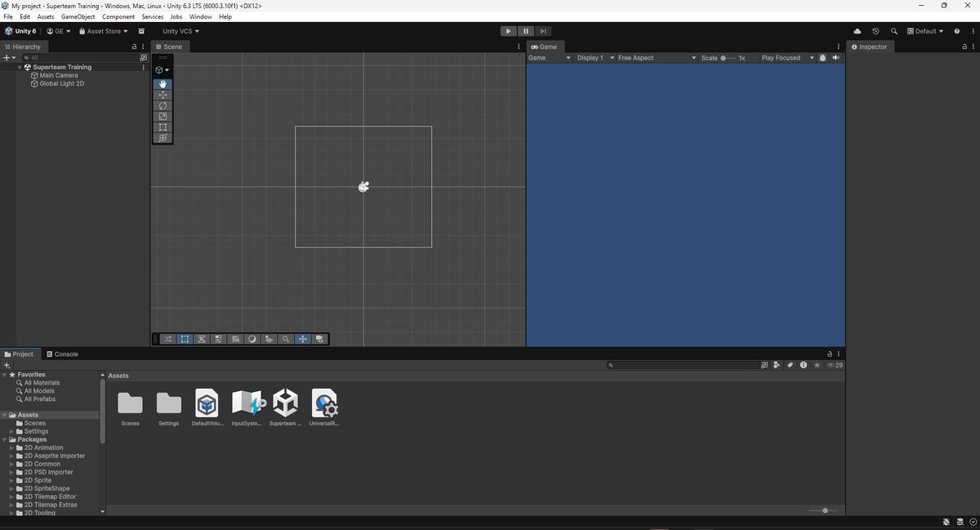Click the Unity 6 logo button
Image resolution: width=980 pixels, height=530 pixels.
point(20,31)
